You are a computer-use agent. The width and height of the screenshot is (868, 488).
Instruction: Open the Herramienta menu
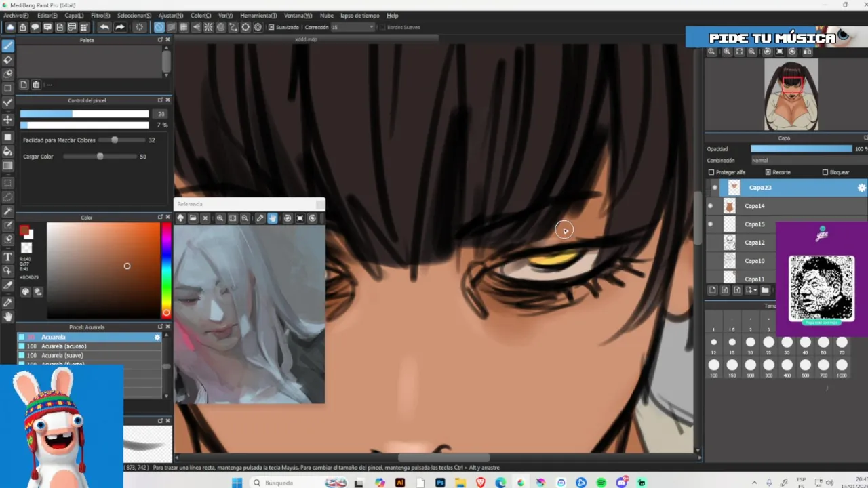[x=258, y=15]
